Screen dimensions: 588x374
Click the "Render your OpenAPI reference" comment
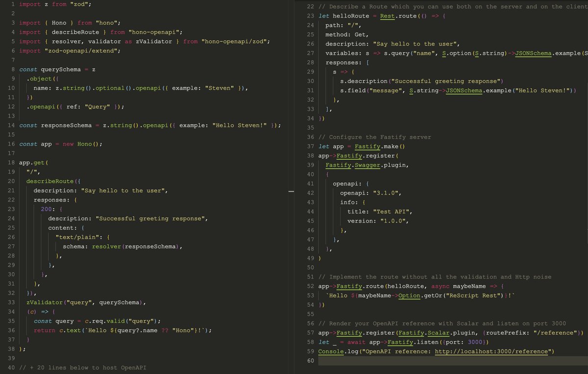tap(442, 323)
